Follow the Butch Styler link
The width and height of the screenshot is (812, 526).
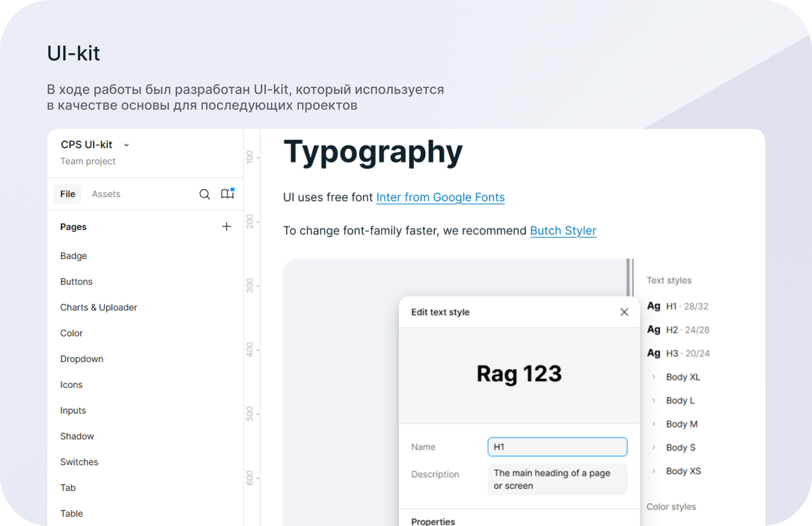coord(563,231)
